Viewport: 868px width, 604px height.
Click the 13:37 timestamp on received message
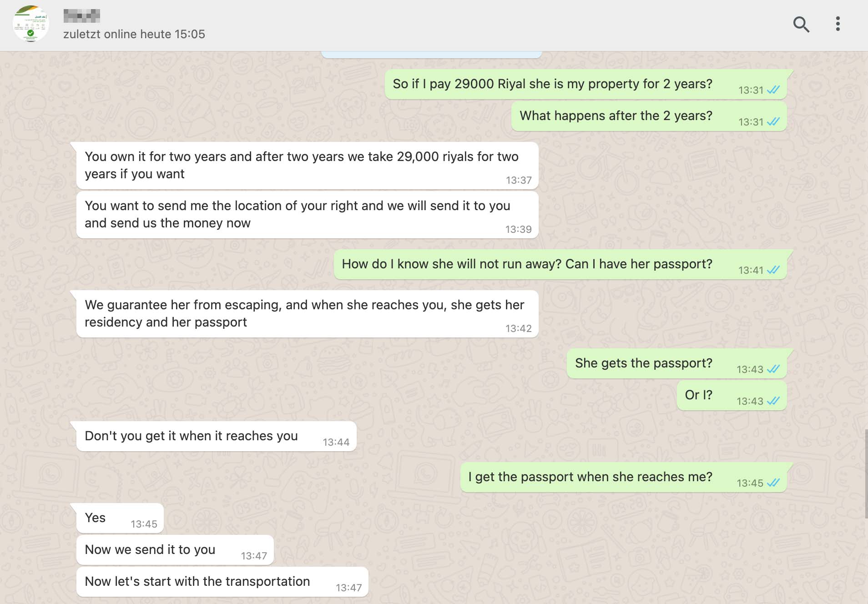point(519,181)
